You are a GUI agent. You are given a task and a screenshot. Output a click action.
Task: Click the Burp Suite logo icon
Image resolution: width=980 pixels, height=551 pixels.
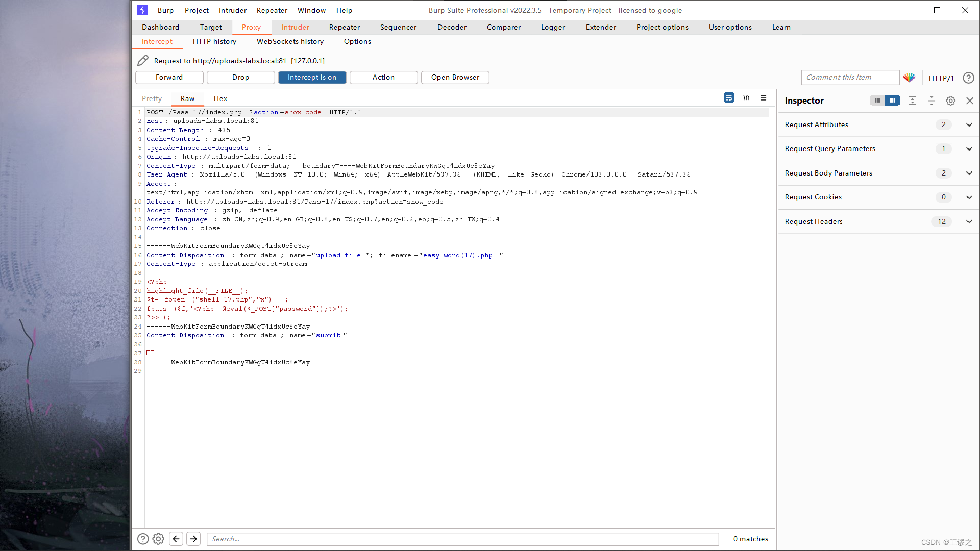click(142, 10)
